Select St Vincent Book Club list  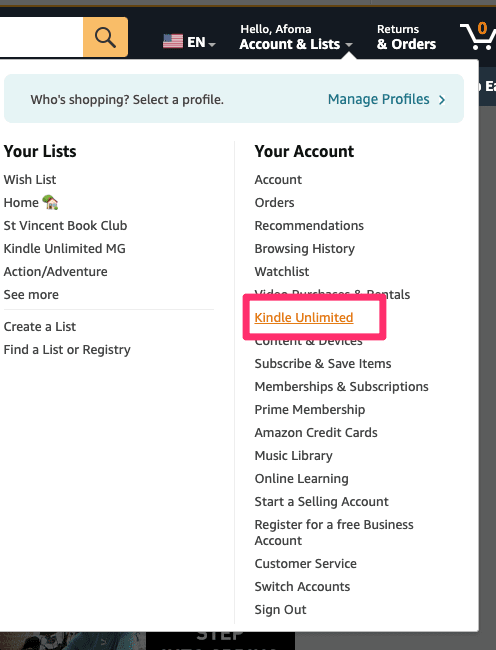65,226
